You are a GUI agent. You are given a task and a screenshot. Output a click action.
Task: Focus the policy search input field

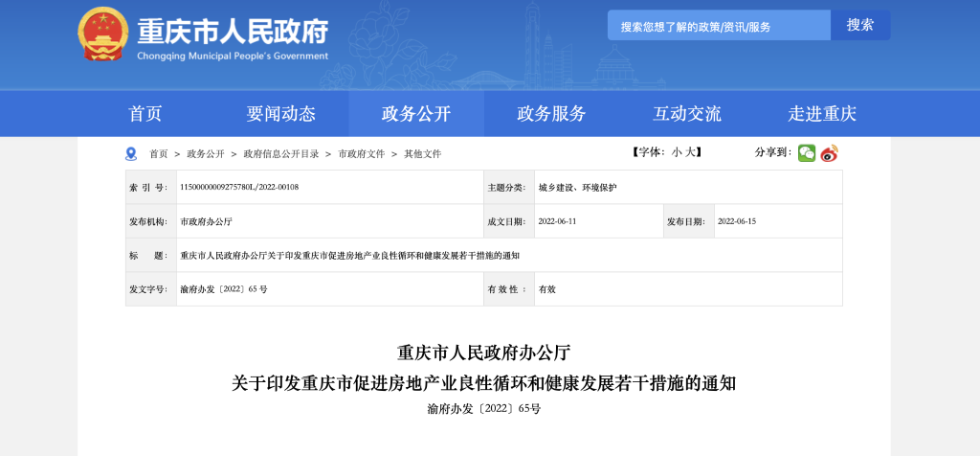pyautogui.click(x=718, y=26)
